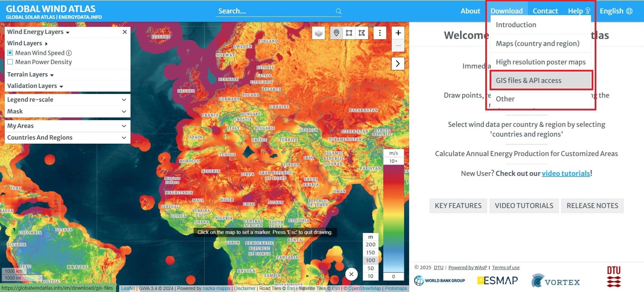Switch language via English selector
Image resolution: width=644 pixels, height=292 pixels.
[x=616, y=11]
